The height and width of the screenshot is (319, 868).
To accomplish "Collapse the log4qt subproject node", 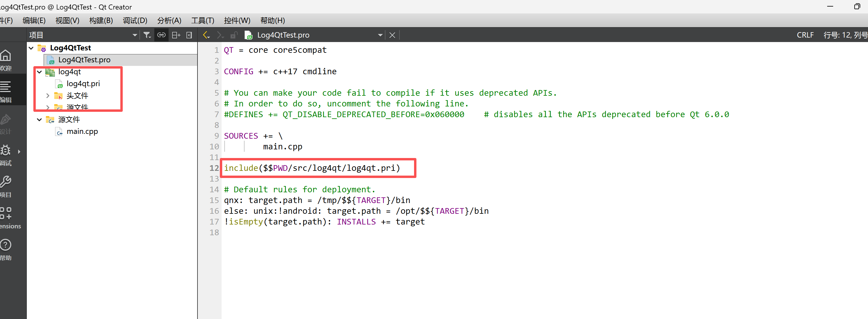I will tap(39, 72).
